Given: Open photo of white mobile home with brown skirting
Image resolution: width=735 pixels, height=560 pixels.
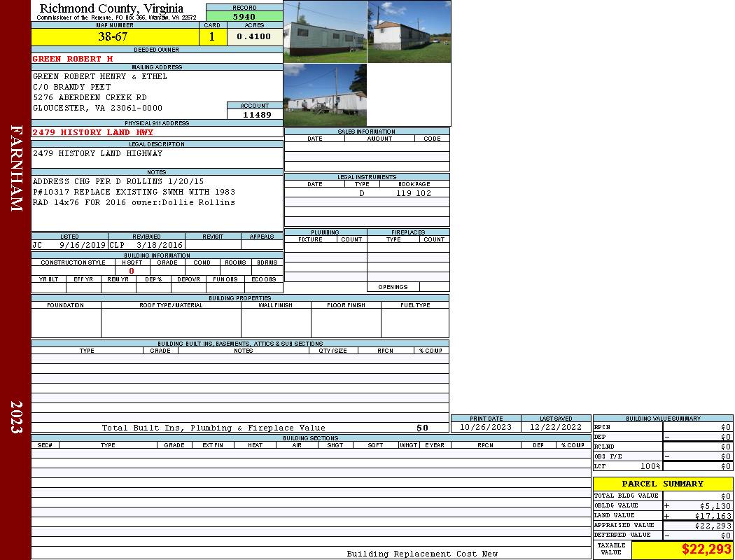Looking at the screenshot, I should [325, 31].
